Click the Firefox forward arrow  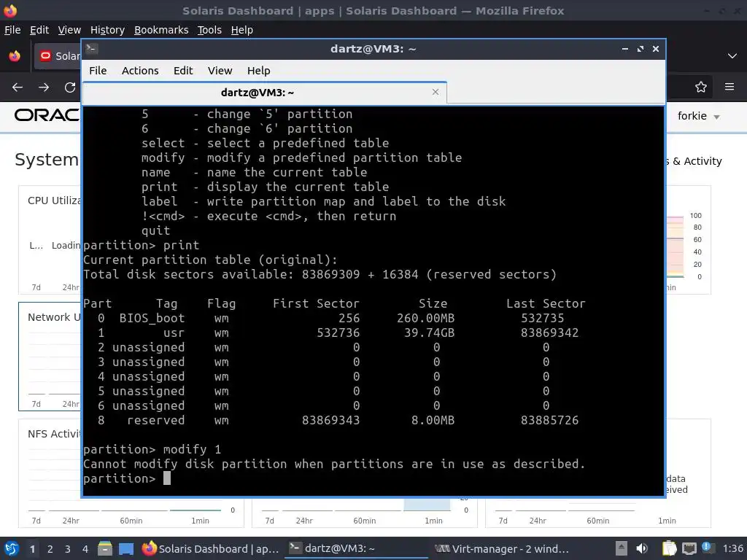tap(44, 87)
